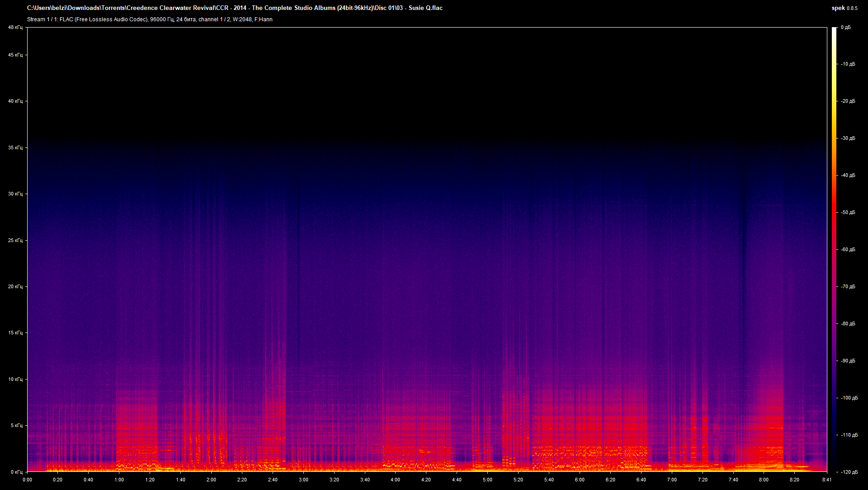Click the -60 dB scale label
The height and width of the screenshot is (490, 868).
coord(848,249)
